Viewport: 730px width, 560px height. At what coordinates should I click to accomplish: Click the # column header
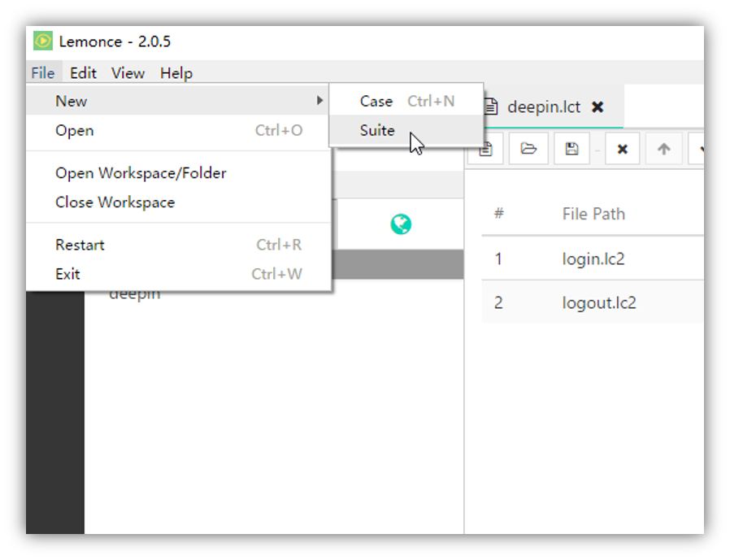click(498, 214)
